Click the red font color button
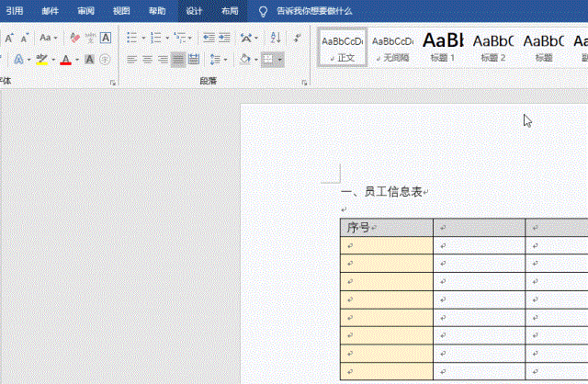The height and width of the screenshot is (384, 588). click(65, 59)
